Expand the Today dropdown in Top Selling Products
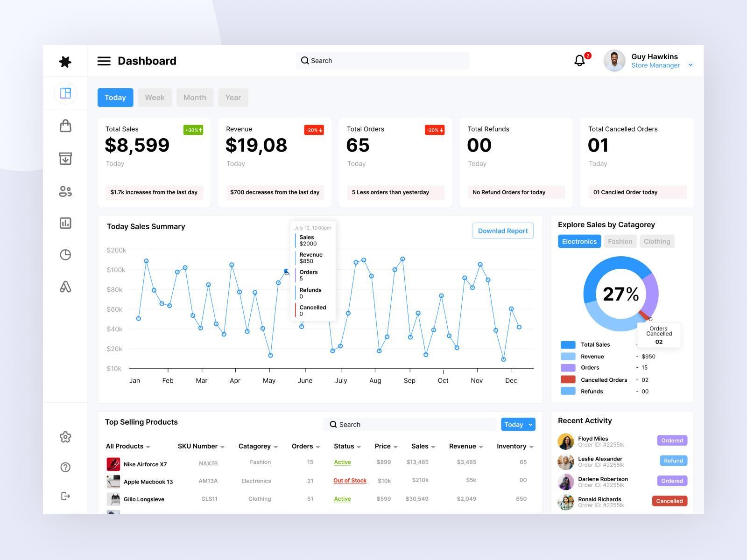The height and width of the screenshot is (560, 747). (x=518, y=424)
